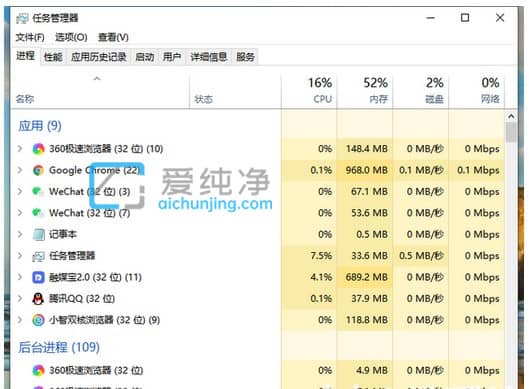Select the 689.2 MB memory cell
Image resolution: width=529 pixels, height=389 pixels.
(366, 277)
